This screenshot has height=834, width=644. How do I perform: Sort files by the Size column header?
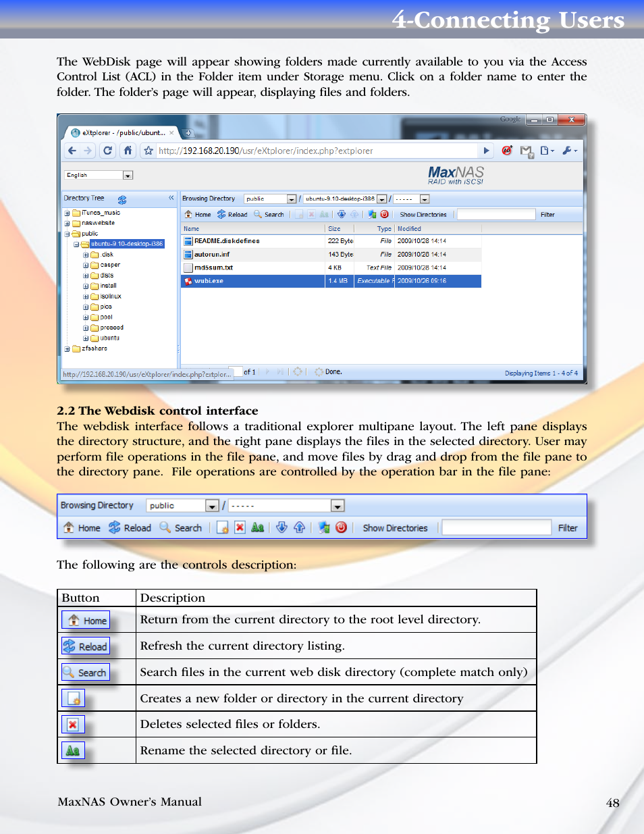coord(340,229)
